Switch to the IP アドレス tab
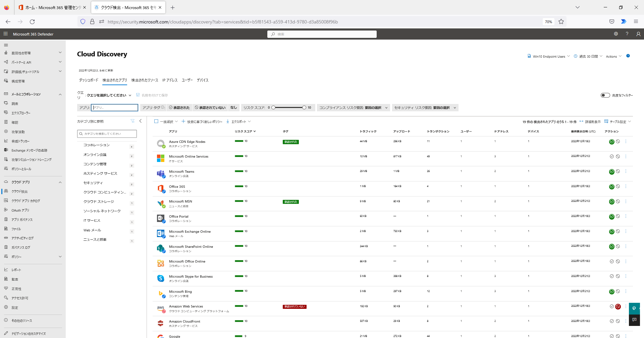The height and width of the screenshot is (338, 644). tap(170, 80)
